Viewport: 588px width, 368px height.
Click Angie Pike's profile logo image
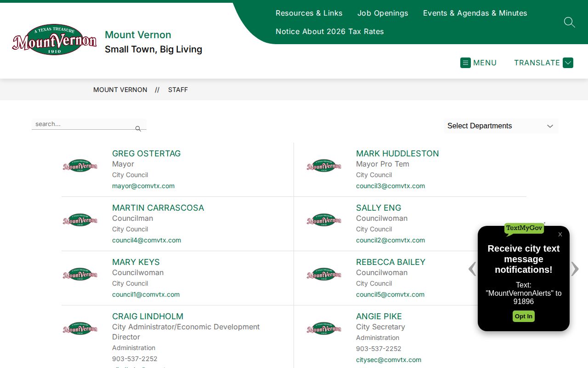[x=324, y=328]
